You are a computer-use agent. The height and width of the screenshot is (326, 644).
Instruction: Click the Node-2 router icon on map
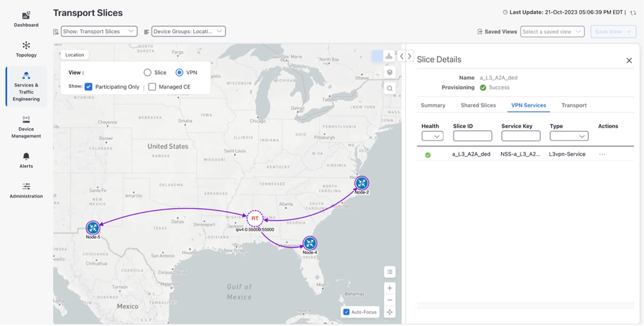pyautogui.click(x=361, y=183)
